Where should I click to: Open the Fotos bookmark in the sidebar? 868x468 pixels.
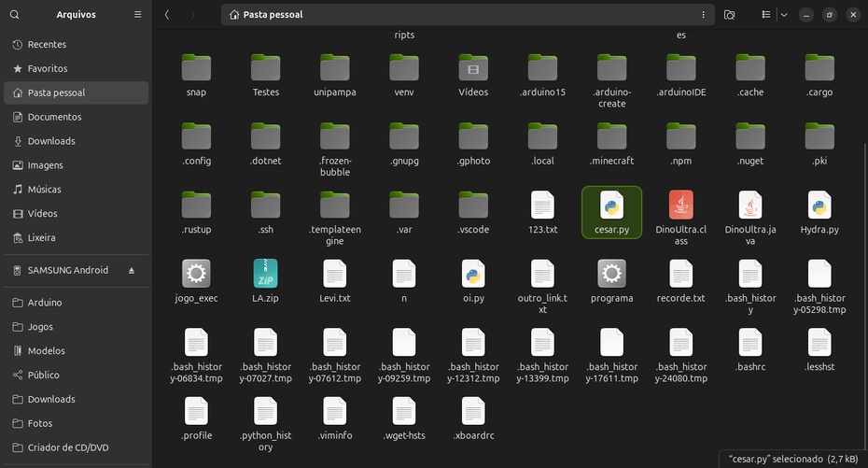pos(76,423)
